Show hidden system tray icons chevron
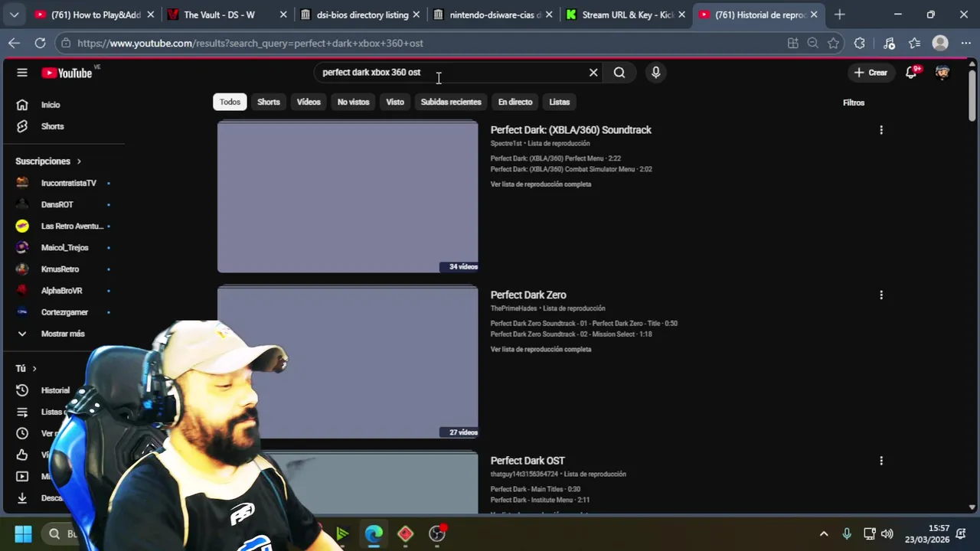Screen dimensions: 980x551 [824, 533]
